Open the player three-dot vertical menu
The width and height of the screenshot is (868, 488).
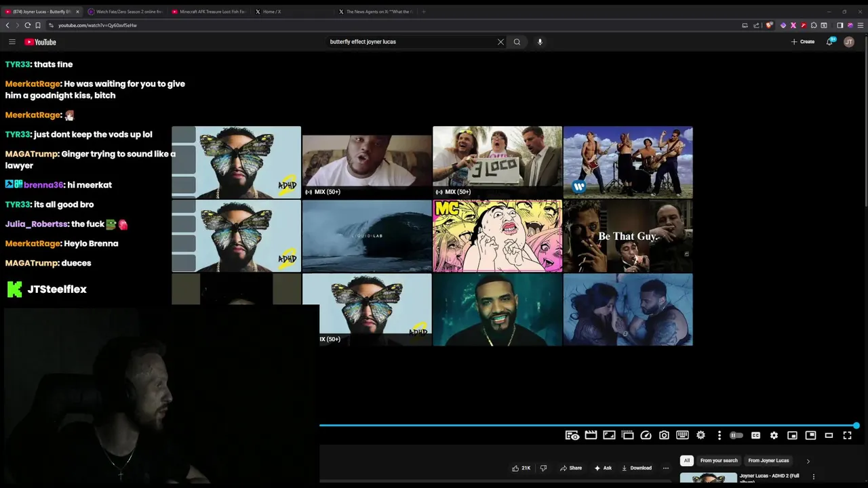coord(719,435)
